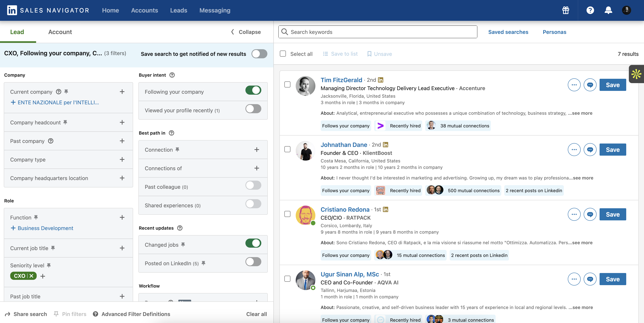Enable Posted on LinkedIn toggle
Viewport: 644px width, 323px height.
pyautogui.click(x=253, y=262)
